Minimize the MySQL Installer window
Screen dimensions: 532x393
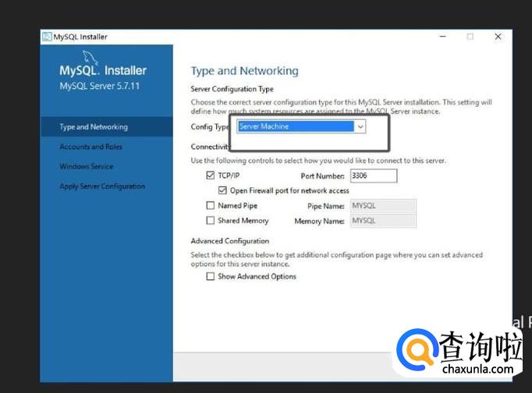click(x=443, y=37)
